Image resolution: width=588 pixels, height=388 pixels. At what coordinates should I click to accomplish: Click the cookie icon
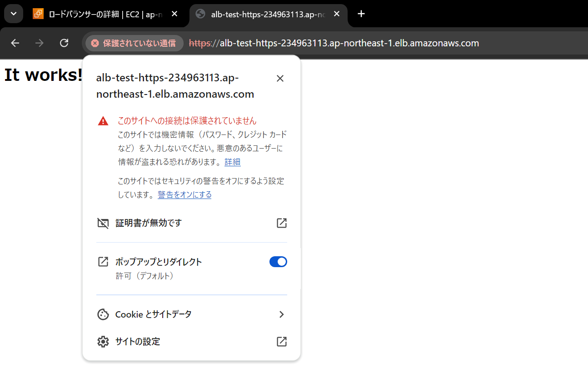(103, 314)
